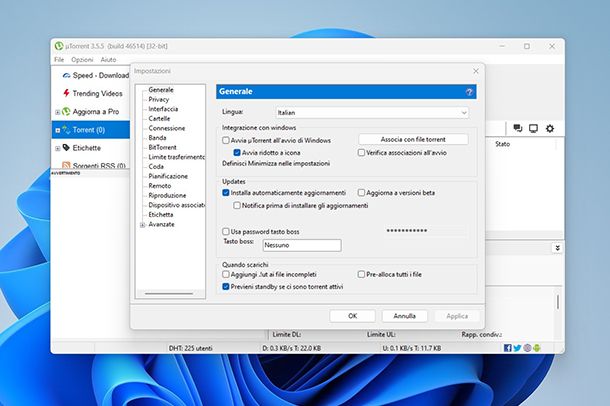Select Pianificazione in the settings tree
The height and width of the screenshot is (406, 610).
(168, 176)
